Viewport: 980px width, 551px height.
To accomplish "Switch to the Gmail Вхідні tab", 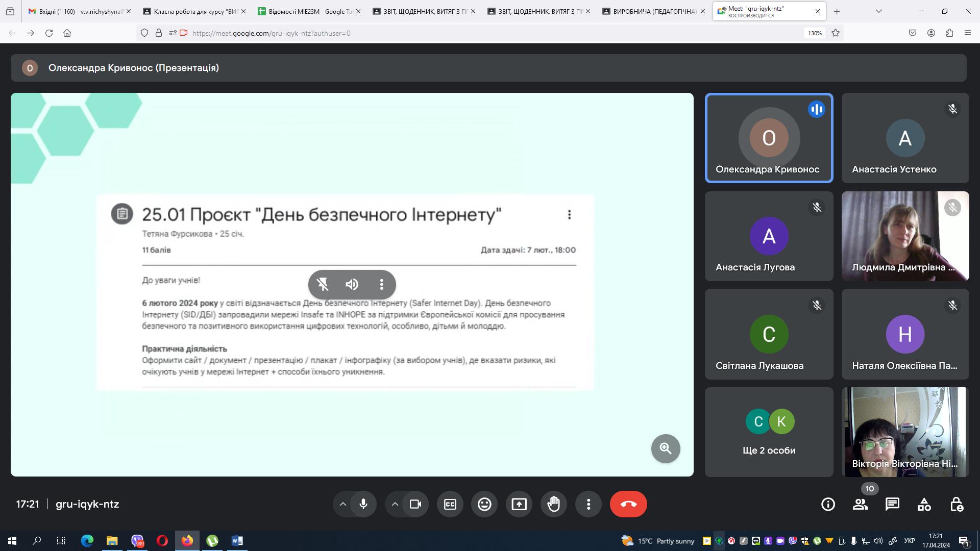I will click(x=77, y=11).
